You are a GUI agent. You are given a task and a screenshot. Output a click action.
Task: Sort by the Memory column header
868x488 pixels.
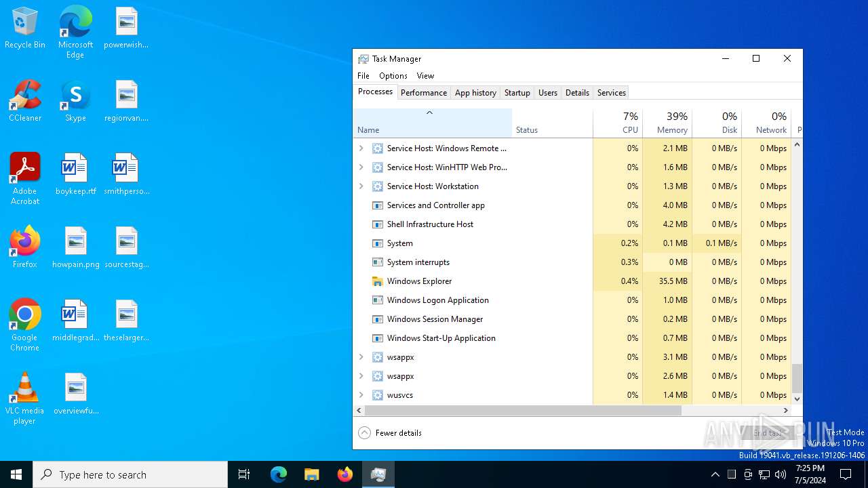click(667, 123)
